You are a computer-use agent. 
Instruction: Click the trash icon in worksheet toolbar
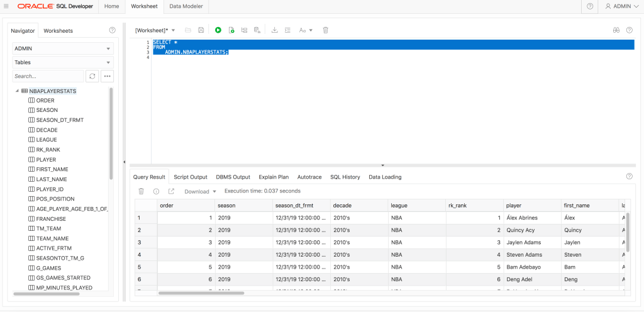click(x=325, y=30)
